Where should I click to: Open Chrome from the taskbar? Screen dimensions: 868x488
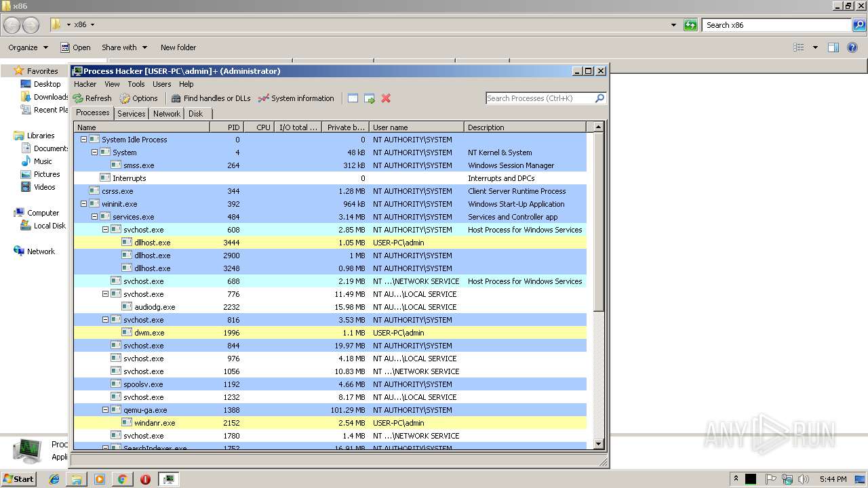[123, 479]
